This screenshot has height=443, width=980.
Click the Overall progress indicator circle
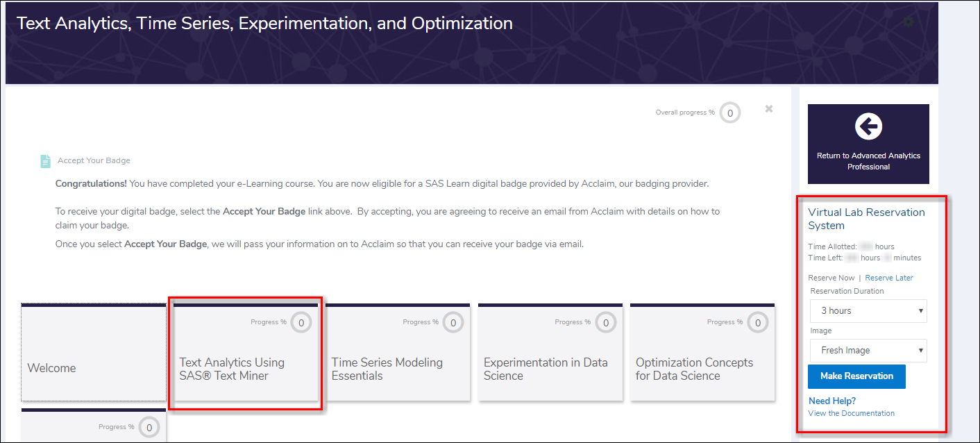pos(729,112)
